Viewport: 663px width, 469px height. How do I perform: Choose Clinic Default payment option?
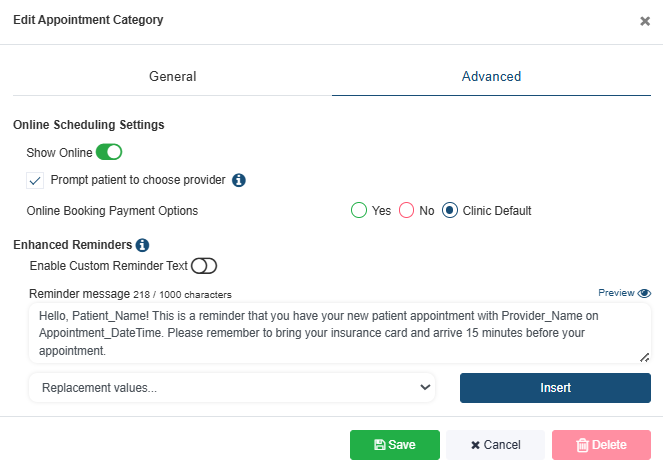tap(450, 211)
